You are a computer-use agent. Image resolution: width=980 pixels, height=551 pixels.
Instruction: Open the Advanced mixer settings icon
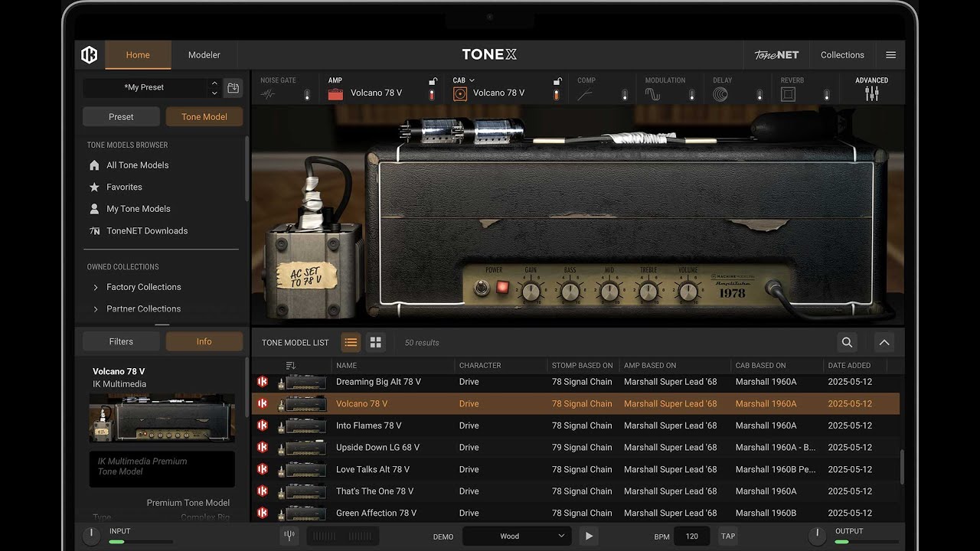click(871, 93)
